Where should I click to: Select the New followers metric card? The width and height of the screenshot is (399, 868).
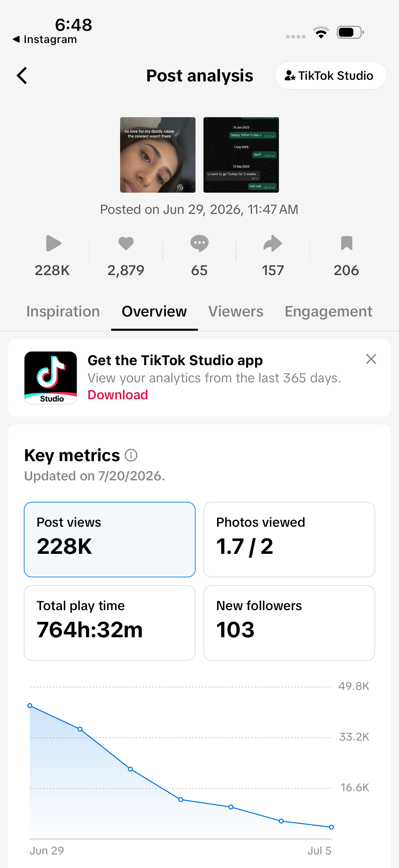click(289, 623)
